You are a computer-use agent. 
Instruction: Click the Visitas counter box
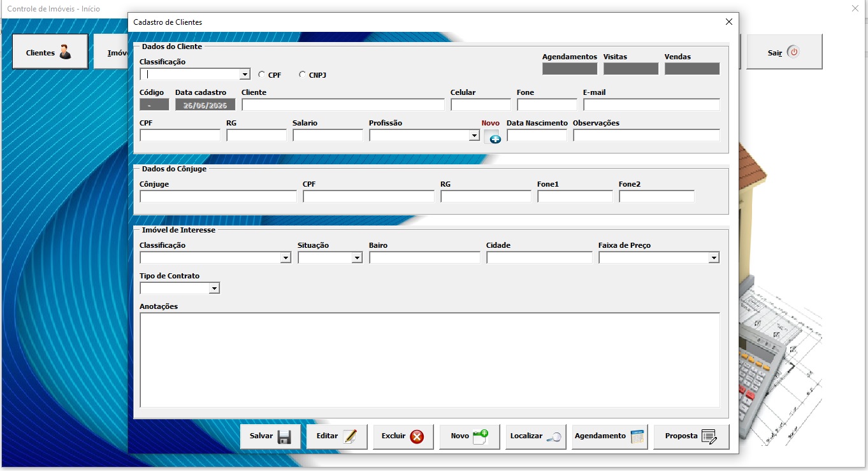(631, 69)
